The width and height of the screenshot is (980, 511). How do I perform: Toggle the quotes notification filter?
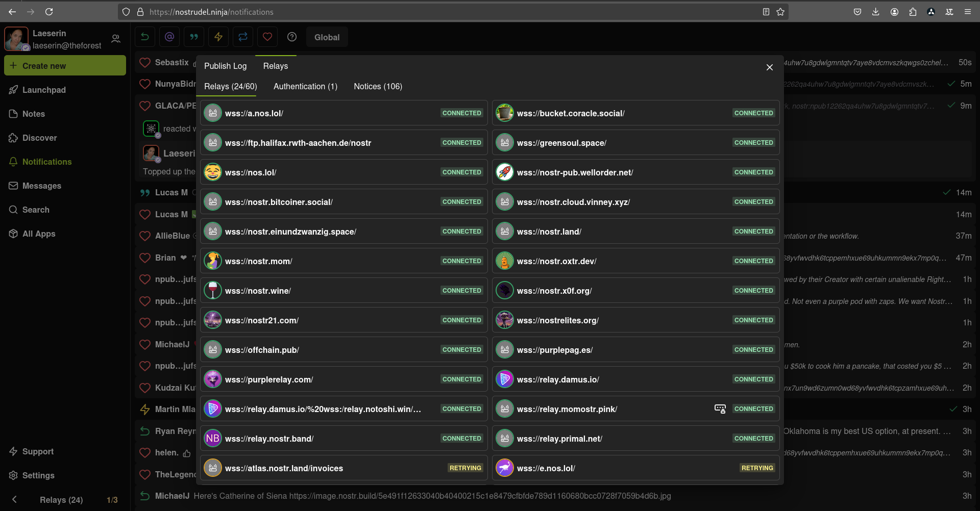[194, 37]
